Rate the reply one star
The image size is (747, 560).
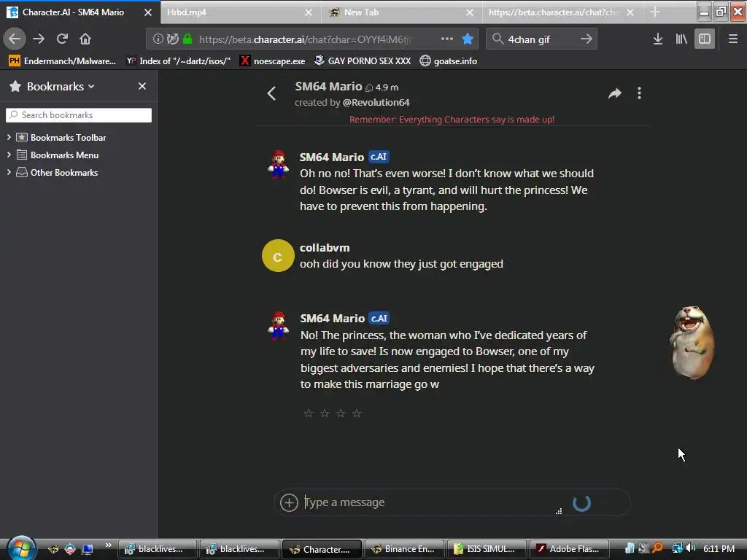309,413
